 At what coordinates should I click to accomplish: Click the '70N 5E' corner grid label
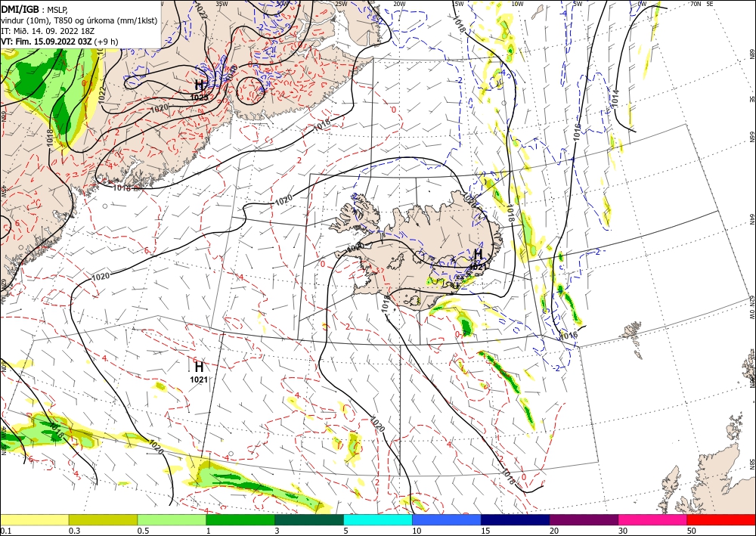click(x=702, y=4)
